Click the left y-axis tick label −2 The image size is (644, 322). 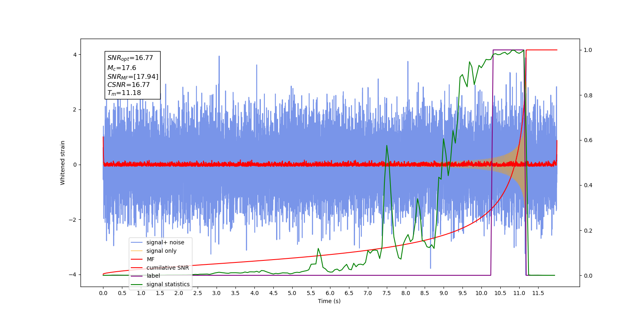(72, 220)
